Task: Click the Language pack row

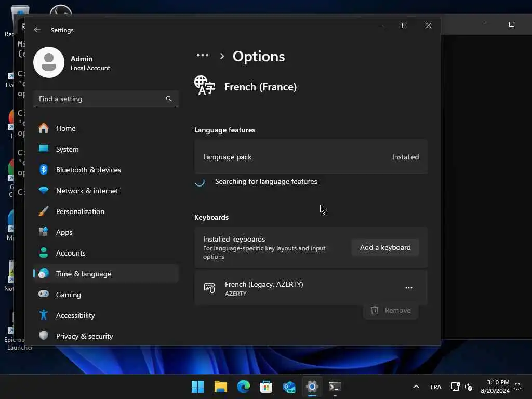Action: [x=311, y=157]
